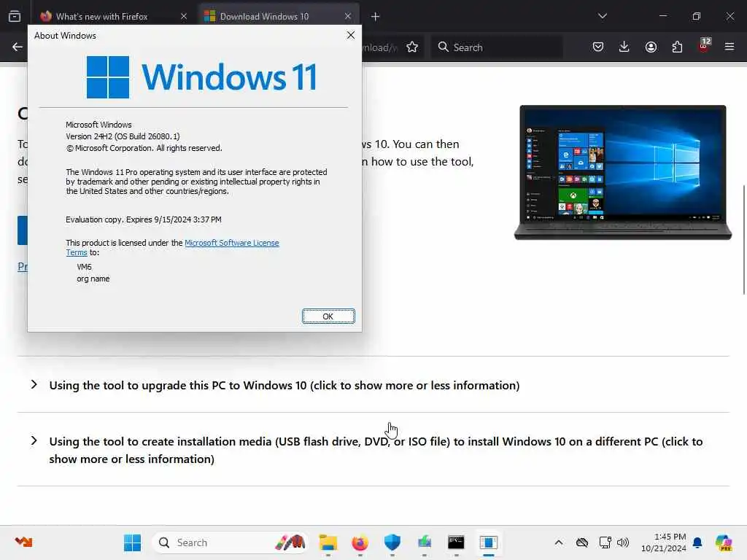The image size is (747, 560).
Task: Open the volume speaker tray icon
Action: pos(623,542)
